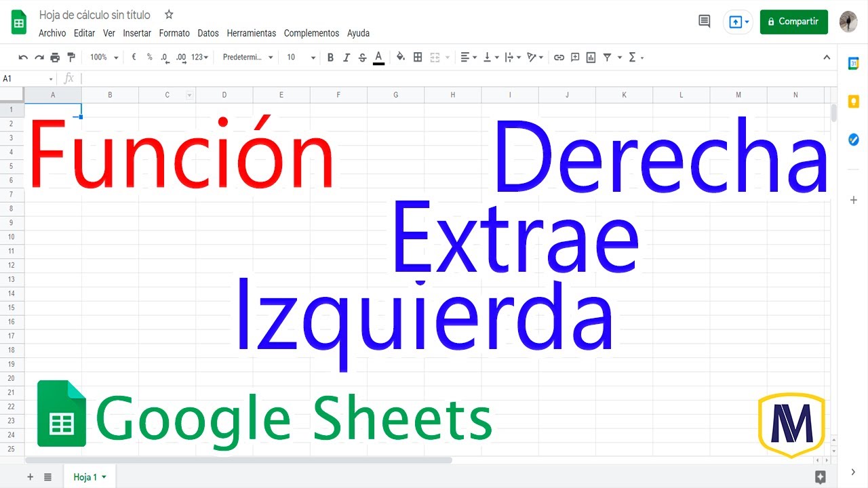Format as currency with euro icon
The height and width of the screenshot is (488, 868).
pos(134,58)
